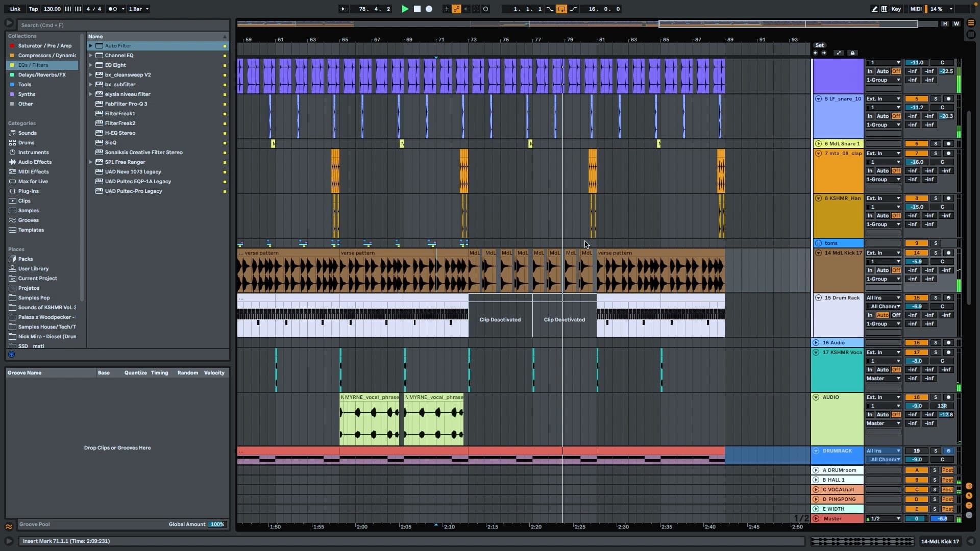Click the Set locator button
Screen dimensions: 980x551
click(819, 45)
